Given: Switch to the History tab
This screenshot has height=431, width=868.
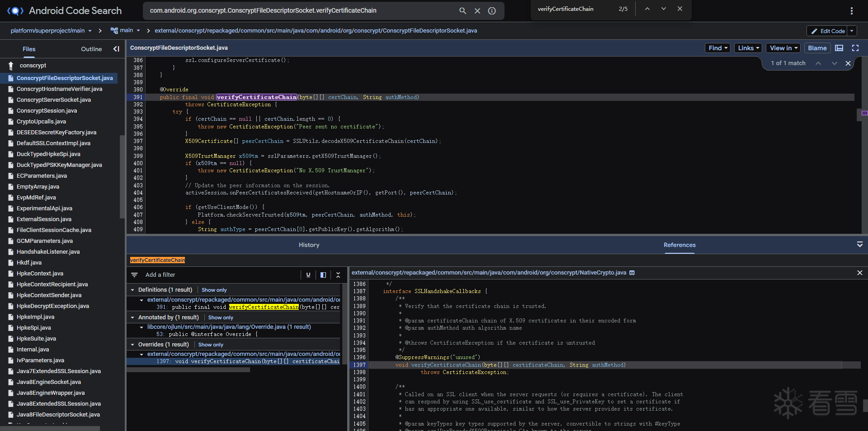Looking at the screenshot, I should click(x=309, y=245).
